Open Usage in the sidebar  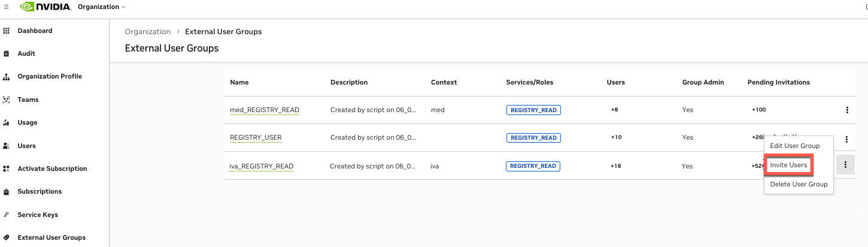tap(28, 122)
